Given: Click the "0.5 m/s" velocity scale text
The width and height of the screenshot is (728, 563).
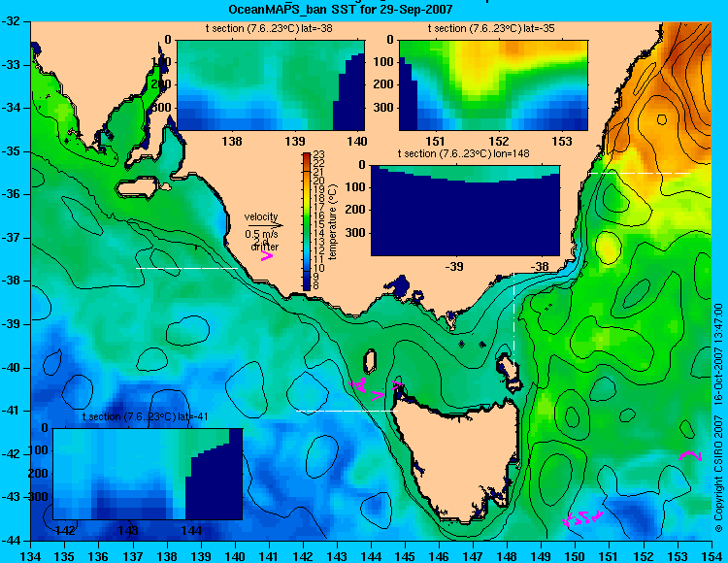Looking at the screenshot, I should (261, 234).
